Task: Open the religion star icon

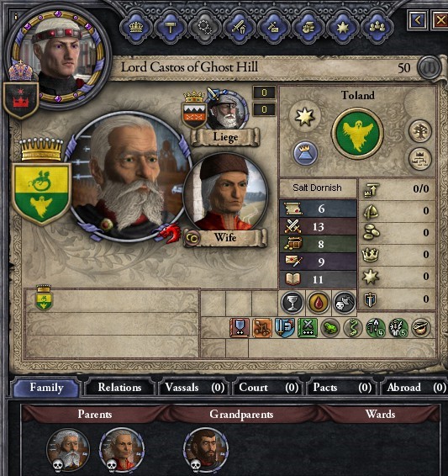Action: (x=343, y=27)
